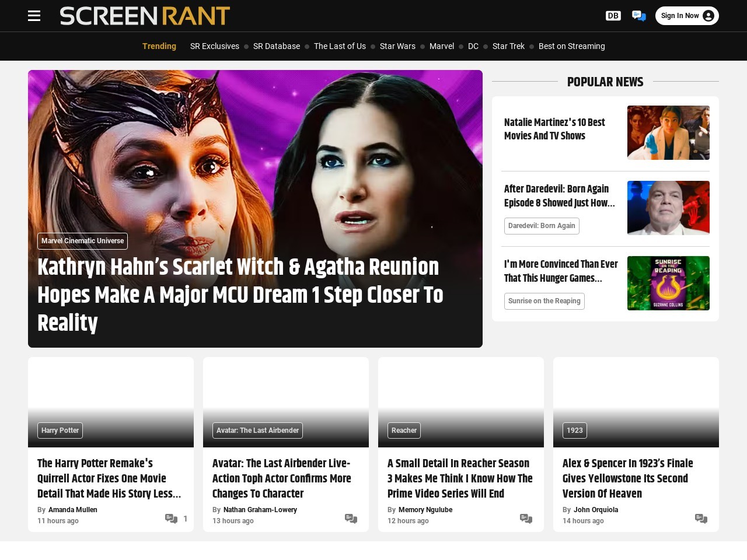Go to Marvel section
The height and width of the screenshot is (560, 747).
(442, 46)
